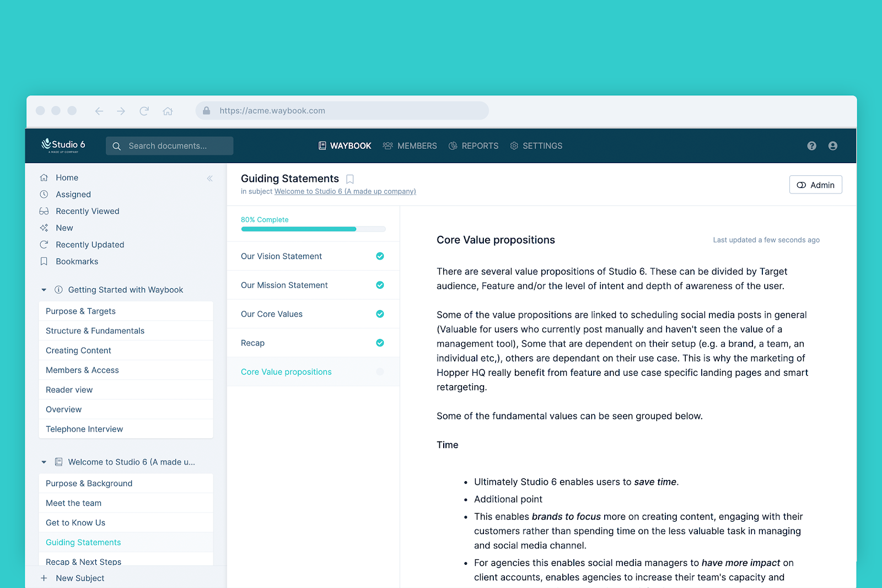Click the browser reload icon
Image resolution: width=882 pixels, height=588 pixels.
[144, 111]
